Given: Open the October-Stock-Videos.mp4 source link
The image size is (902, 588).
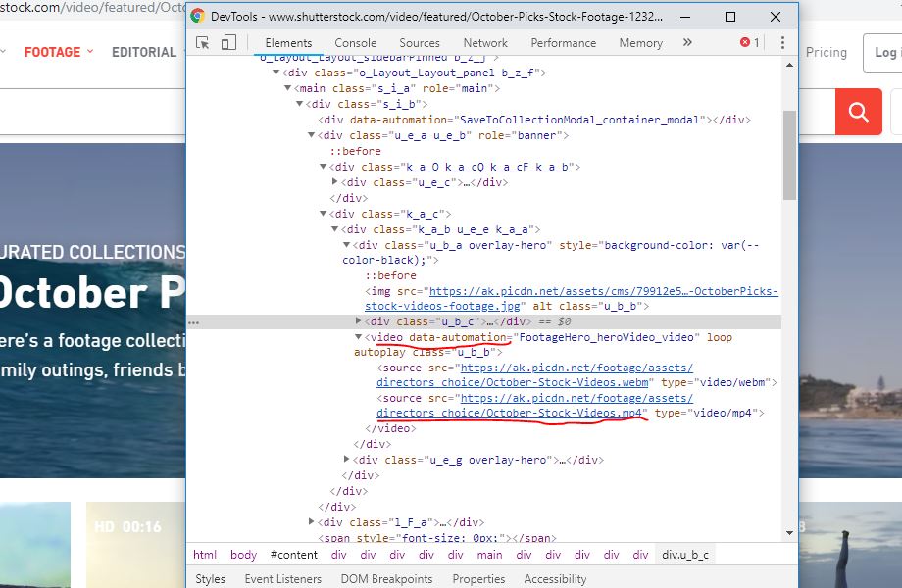Looking at the screenshot, I should coord(535,405).
